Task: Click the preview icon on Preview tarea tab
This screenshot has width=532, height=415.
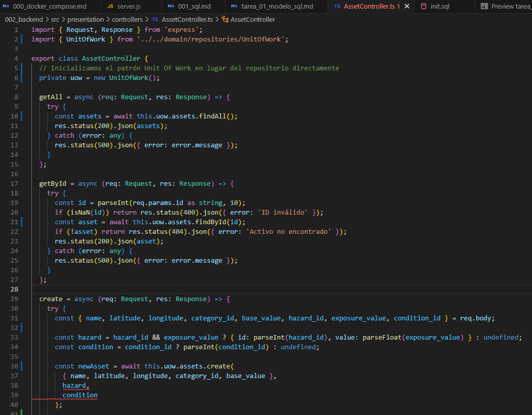Action: [x=484, y=7]
